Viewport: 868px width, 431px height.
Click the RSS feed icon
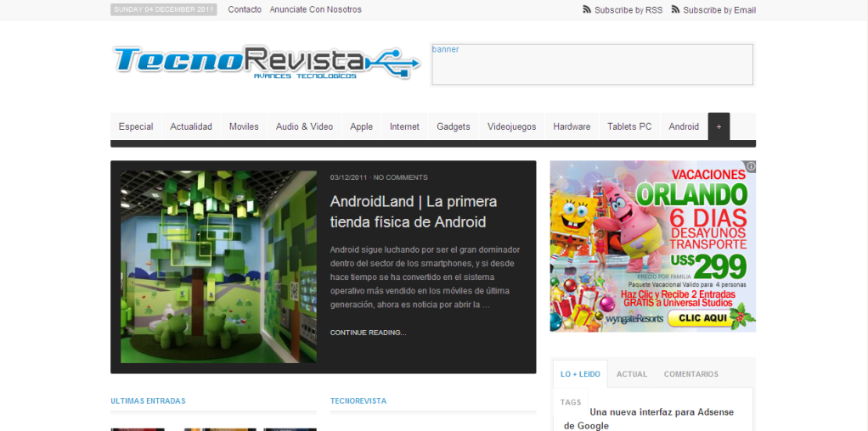coord(586,10)
